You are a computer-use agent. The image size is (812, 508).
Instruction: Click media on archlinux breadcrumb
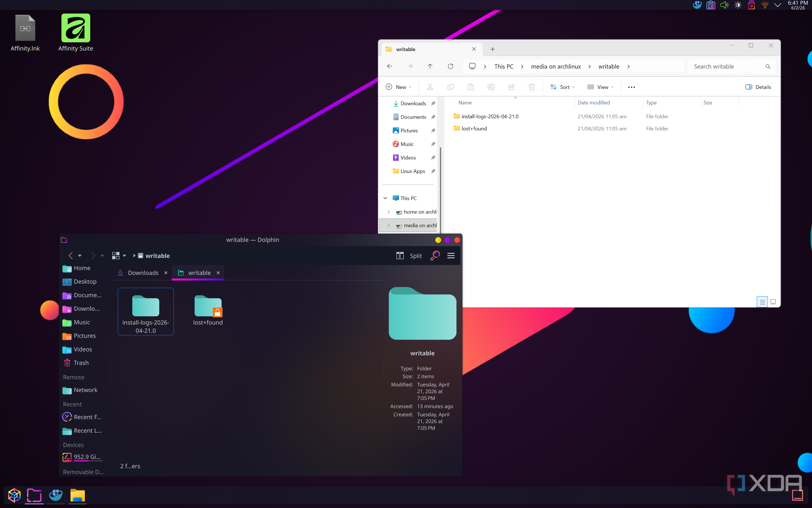coord(556,67)
